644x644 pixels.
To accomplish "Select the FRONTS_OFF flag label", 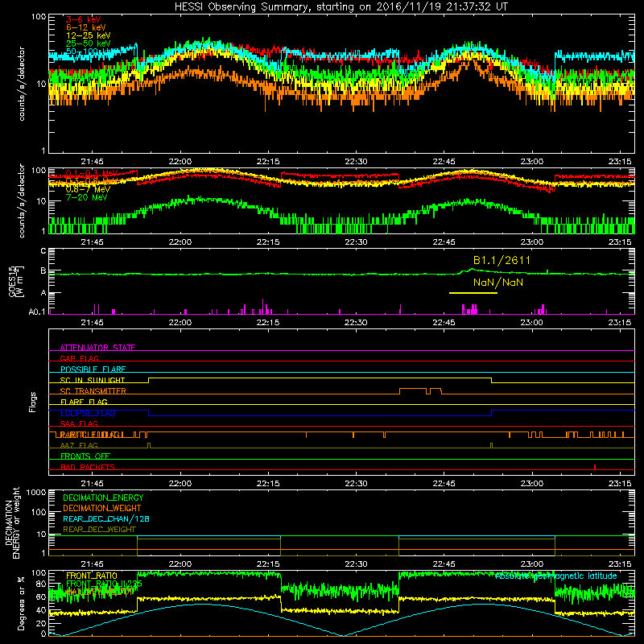I will point(85,456).
